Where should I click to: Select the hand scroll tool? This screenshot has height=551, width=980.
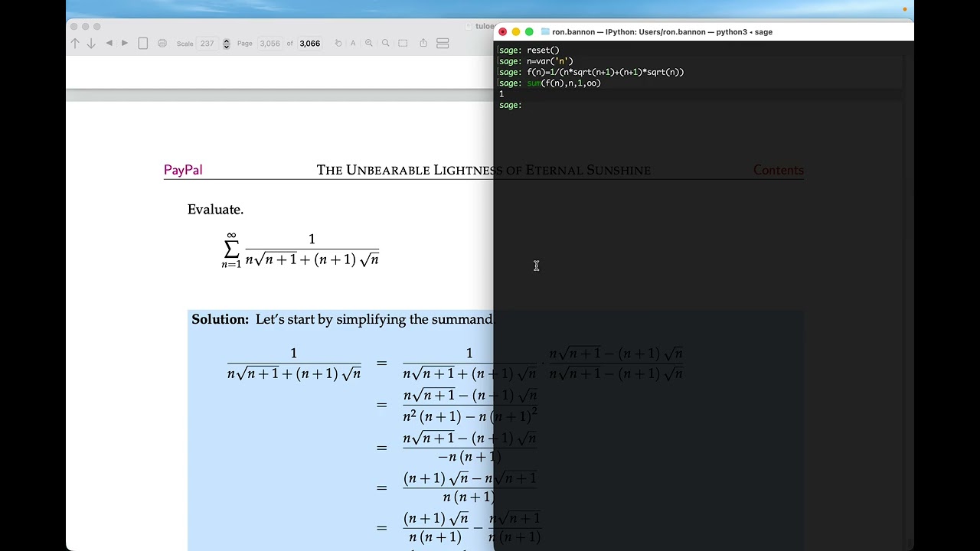tap(338, 44)
